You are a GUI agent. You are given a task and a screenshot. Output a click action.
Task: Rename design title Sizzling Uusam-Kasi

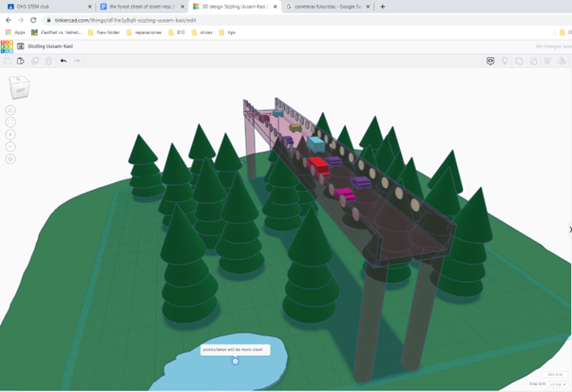(50, 47)
